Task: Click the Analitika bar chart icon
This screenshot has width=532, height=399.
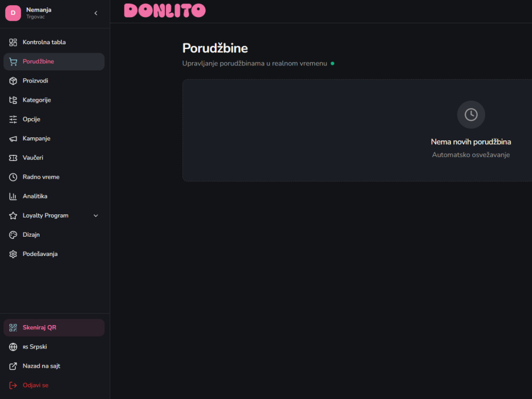Action: 13,196
